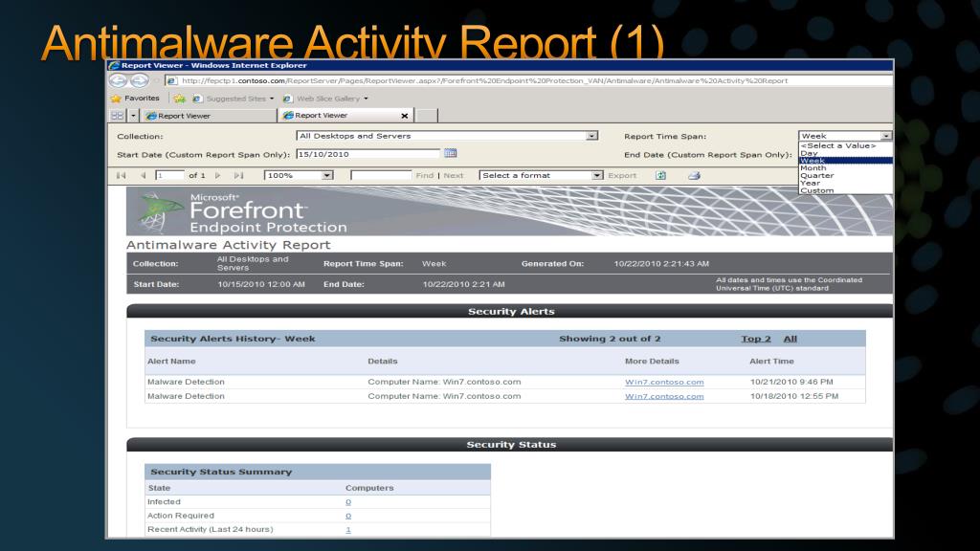Screen dimensions: 980x551
Task: Click the Action Required computers count link
Action: 348,516
